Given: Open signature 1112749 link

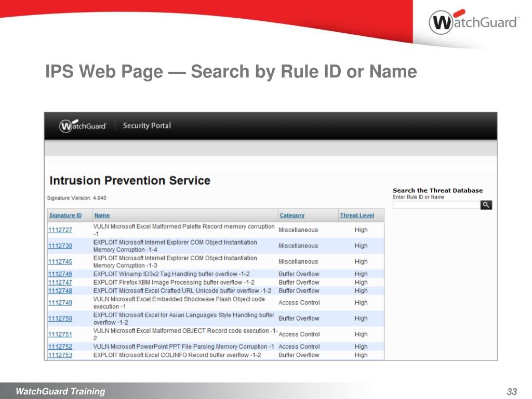Looking at the screenshot, I should [x=60, y=303].
